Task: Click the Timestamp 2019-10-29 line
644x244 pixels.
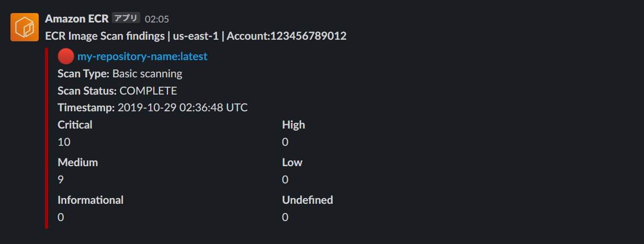Action: [153, 108]
